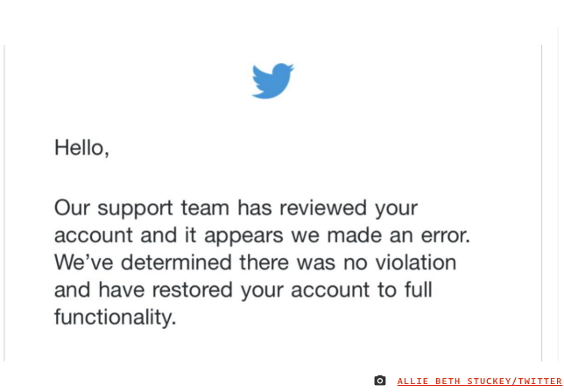Click the word "restored" in the message

point(192,290)
